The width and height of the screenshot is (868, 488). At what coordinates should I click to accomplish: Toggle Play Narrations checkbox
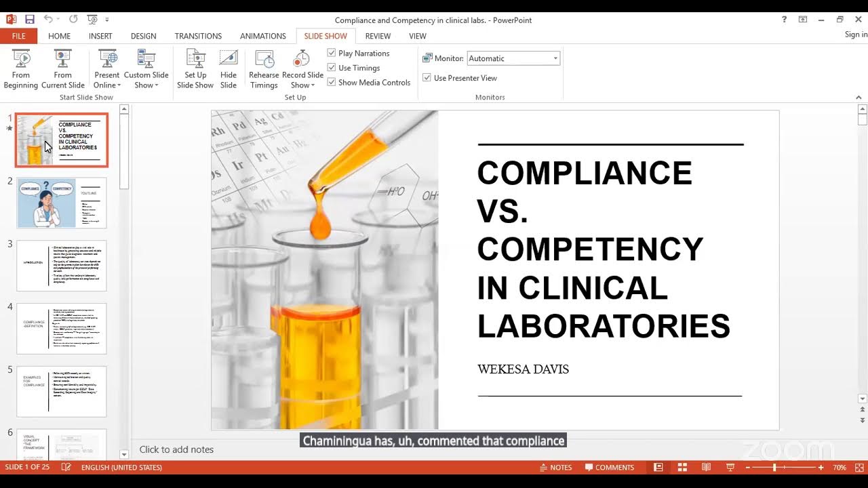[x=332, y=53]
